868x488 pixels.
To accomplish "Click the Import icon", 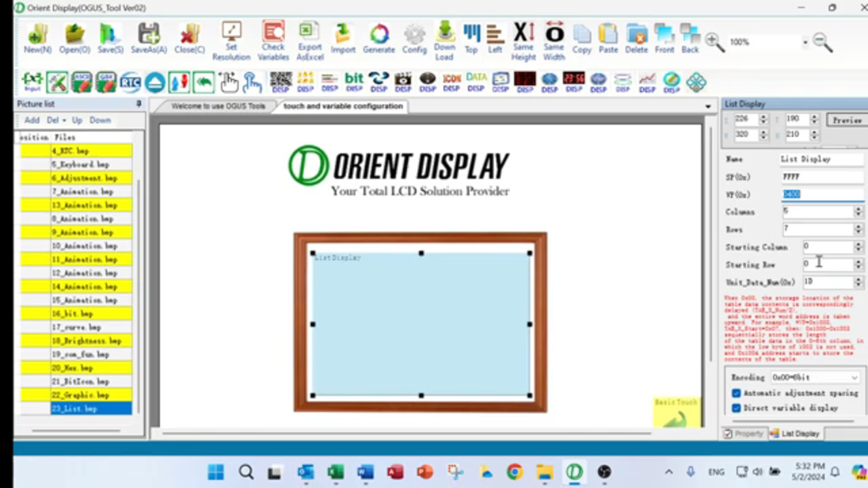I will click(x=343, y=39).
